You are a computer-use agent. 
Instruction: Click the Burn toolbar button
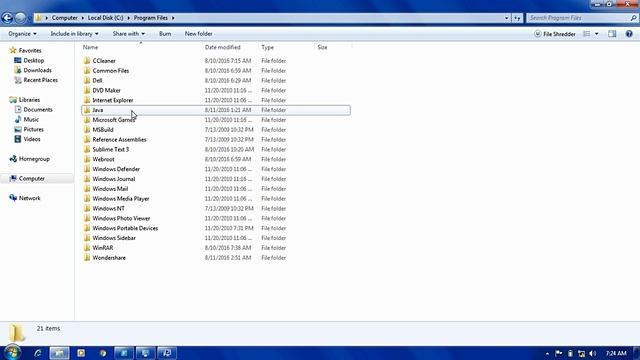point(165,34)
